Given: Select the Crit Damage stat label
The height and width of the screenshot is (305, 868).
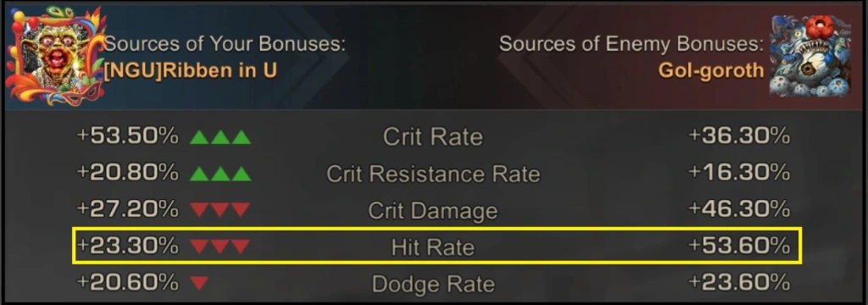Looking at the screenshot, I should coord(433,210).
